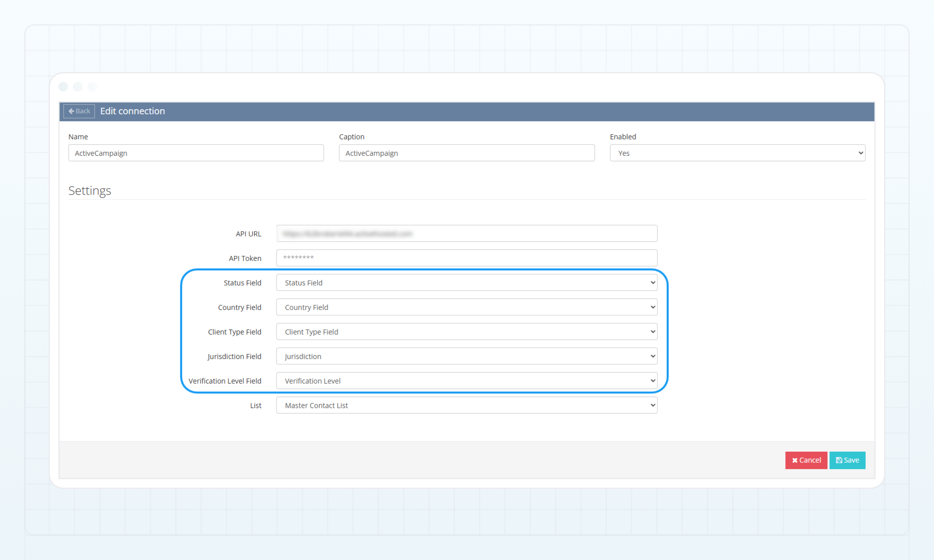Click the API URL input box
The image size is (934, 560).
466,234
